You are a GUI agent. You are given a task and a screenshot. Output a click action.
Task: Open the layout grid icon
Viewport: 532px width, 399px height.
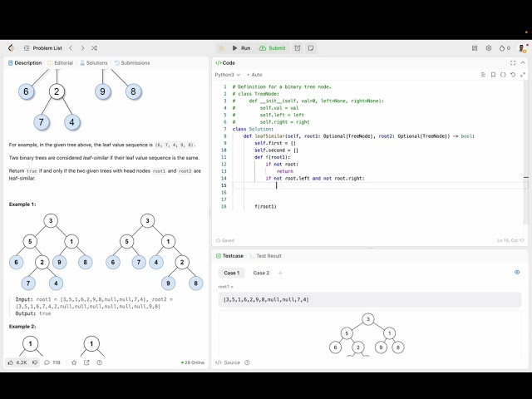(x=475, y=48)
